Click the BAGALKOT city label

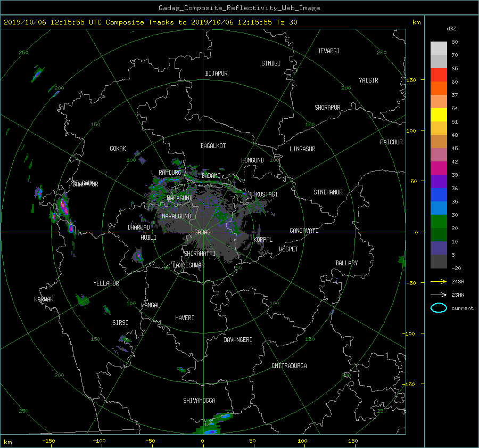[213, 146]
